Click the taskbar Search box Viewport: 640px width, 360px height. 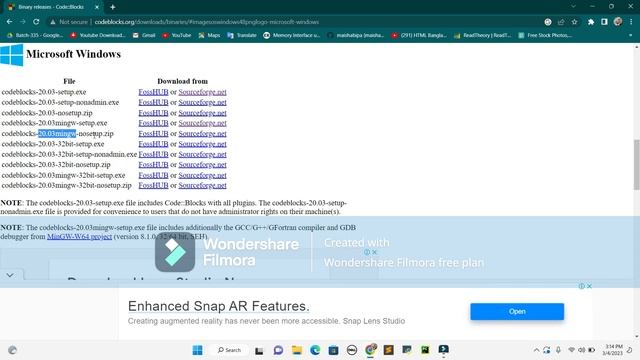click(229, 350)
